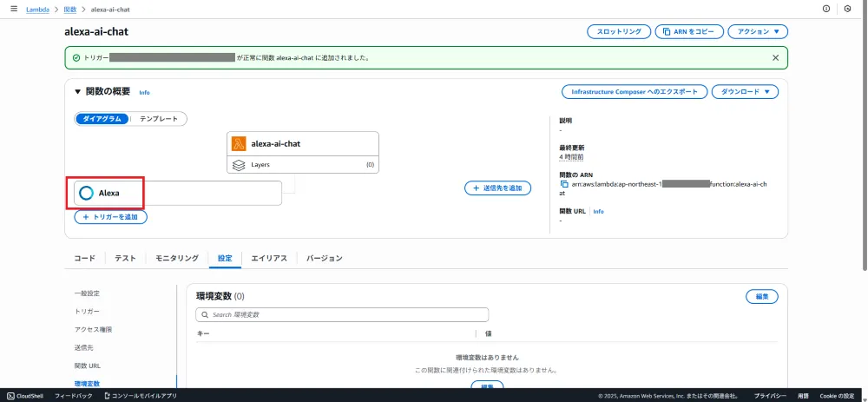
Task: Expand the ダウンロード dropdown
Action: coord(745,91)
